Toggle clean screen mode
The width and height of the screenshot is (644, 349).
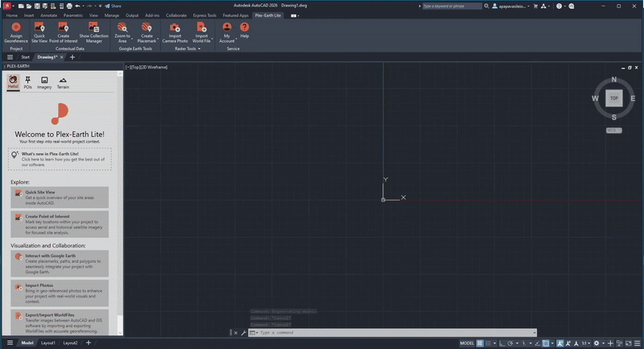coord(629,343)
